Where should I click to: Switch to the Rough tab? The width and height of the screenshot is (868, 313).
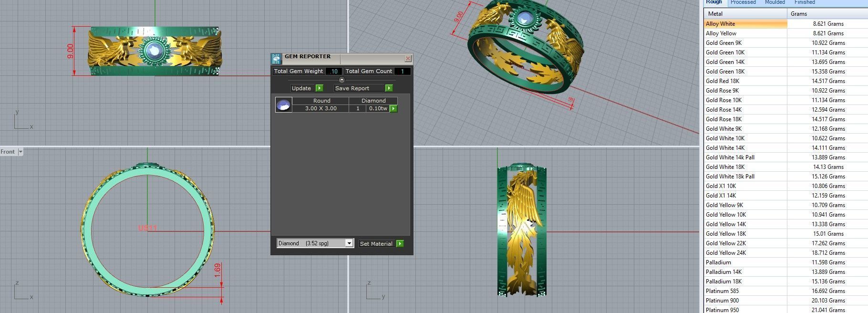(714, 2)
